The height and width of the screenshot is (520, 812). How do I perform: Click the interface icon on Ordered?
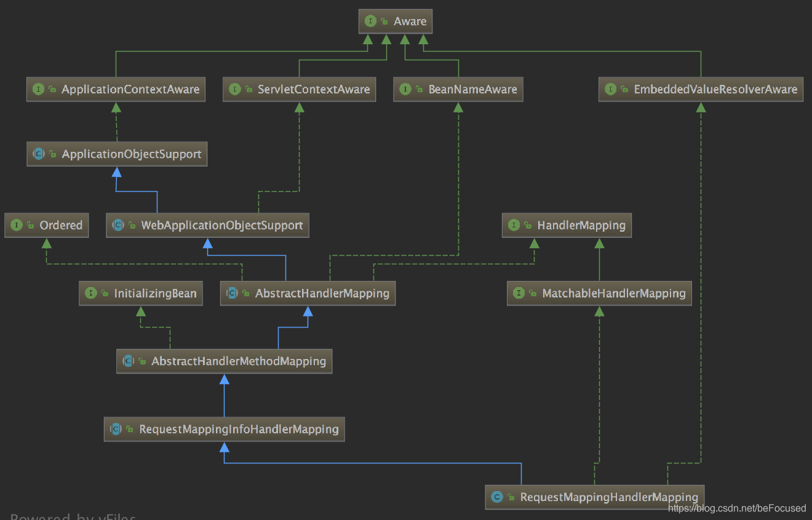coord(17,225)
